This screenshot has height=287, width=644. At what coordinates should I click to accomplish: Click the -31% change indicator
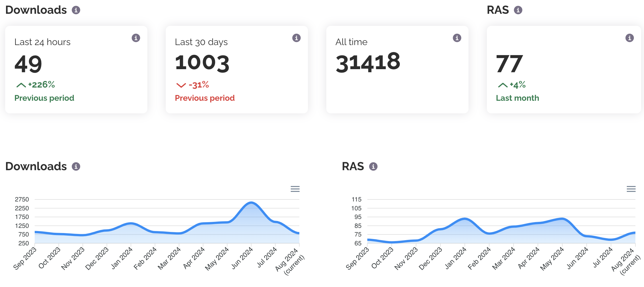pos(199,85)
